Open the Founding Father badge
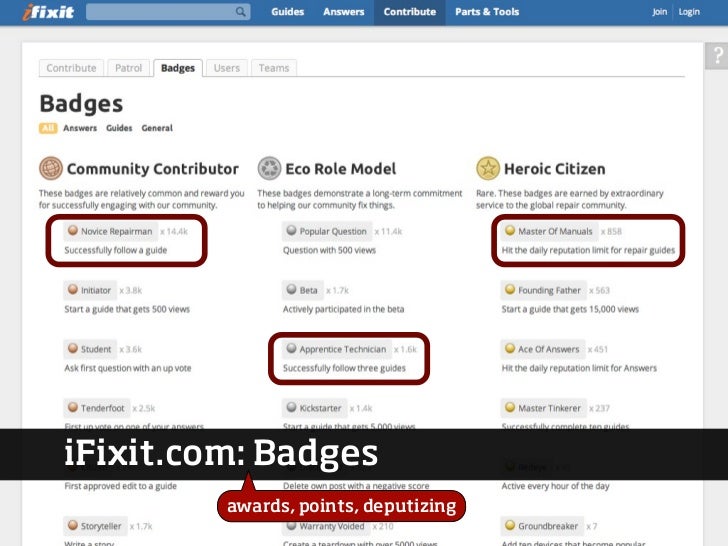The image size is (728, 546). [x=543, y=290]
